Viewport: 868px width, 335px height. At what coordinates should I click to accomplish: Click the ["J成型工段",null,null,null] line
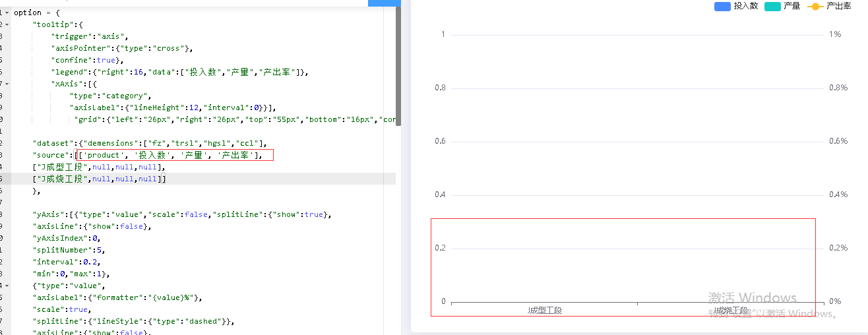pos(98,167)
